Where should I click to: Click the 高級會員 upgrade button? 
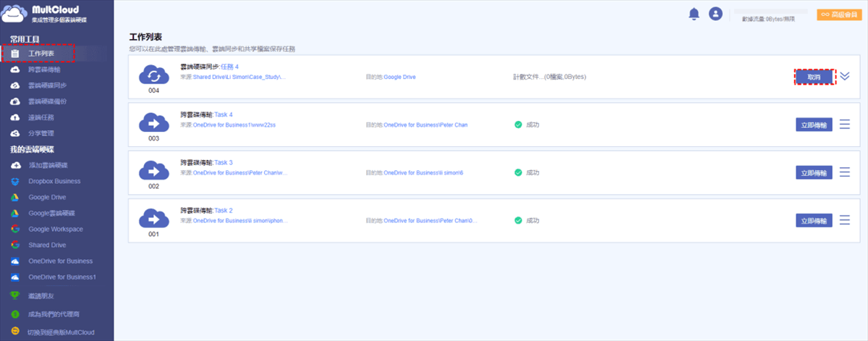pos(839,14)
